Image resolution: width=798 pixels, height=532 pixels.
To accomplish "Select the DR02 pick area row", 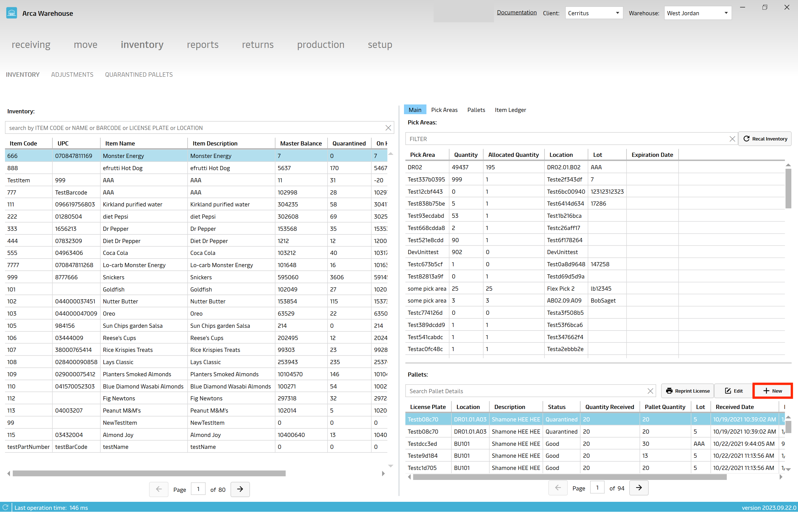I will [595, 167].
